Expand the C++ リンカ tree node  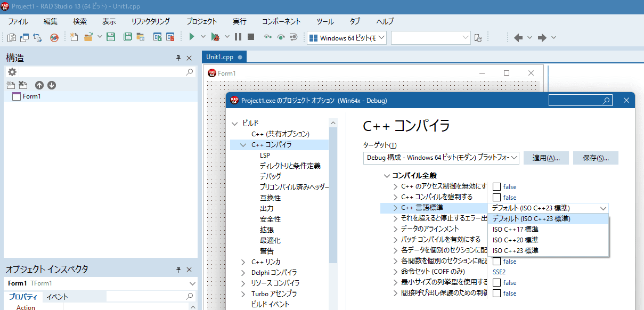coord(243,262)
